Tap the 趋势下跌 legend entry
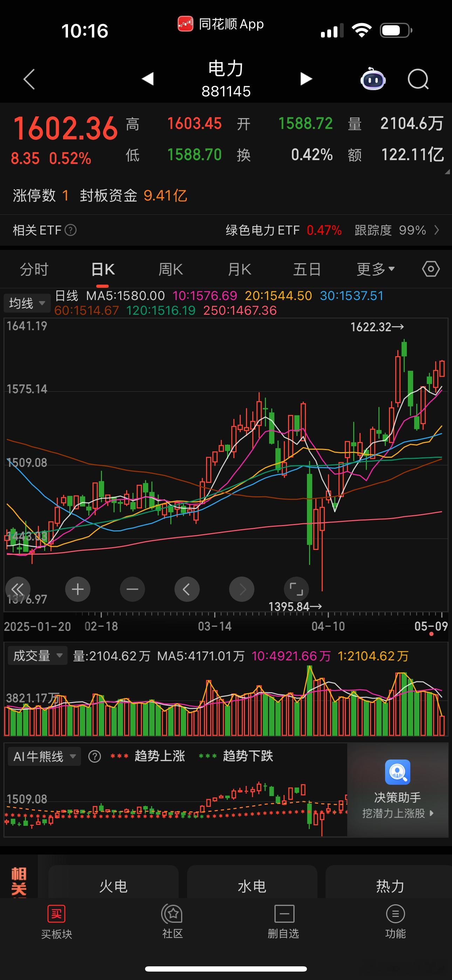Image resolution: width=452 pixels, height=980 pixels. [236, 756]
